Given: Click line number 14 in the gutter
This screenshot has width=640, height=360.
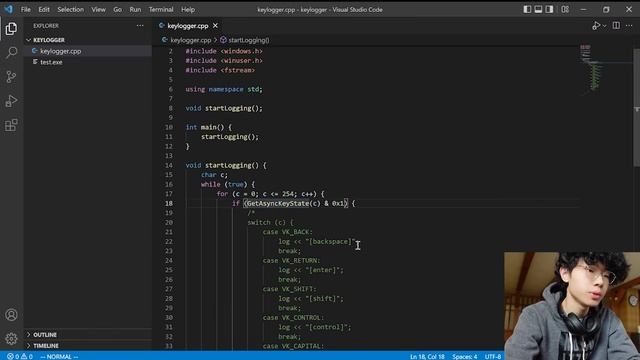Looking at the screenshot, I should tap(169, 165).
